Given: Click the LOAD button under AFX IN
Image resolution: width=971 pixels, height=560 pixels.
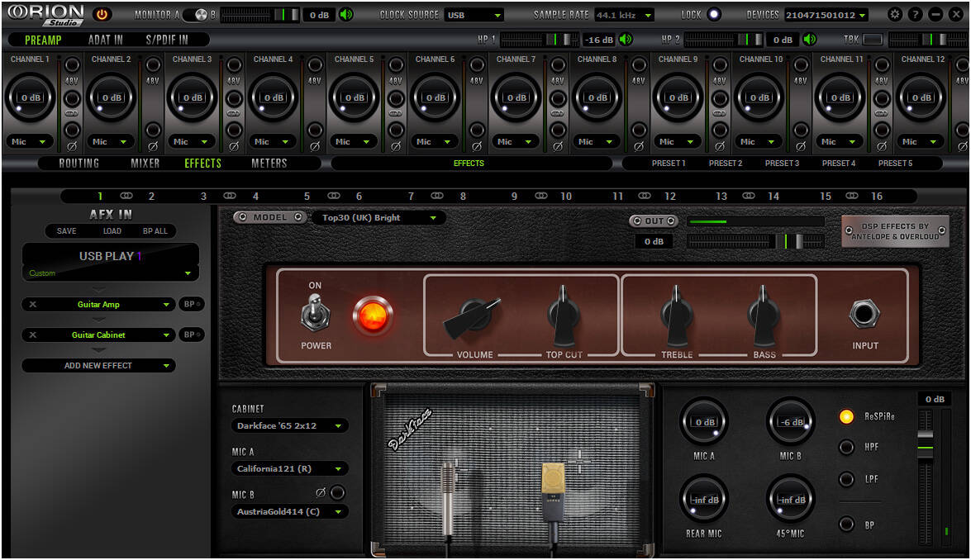Looking at the screenshot, I should (112, 230).
